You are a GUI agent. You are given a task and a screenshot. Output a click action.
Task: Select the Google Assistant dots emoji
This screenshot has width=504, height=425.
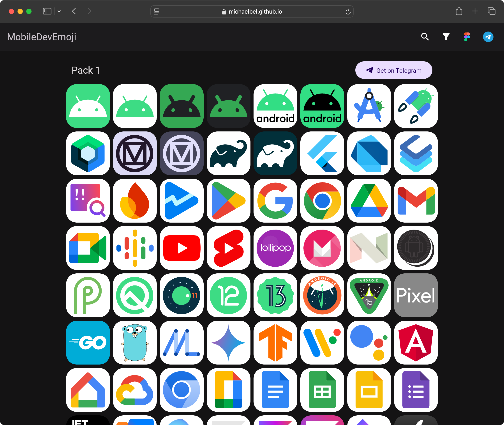click(369, 343)
